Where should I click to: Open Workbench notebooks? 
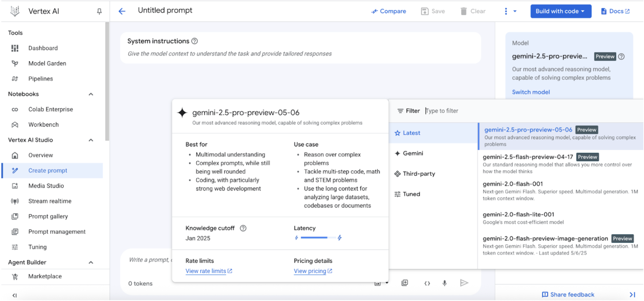pyautogui.click(x=43, y=125)
